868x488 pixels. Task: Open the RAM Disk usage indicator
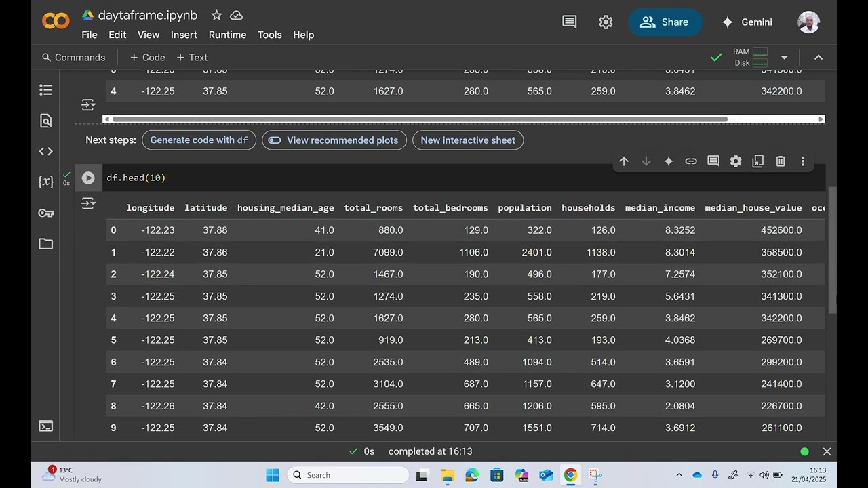(x=751, y=58)
